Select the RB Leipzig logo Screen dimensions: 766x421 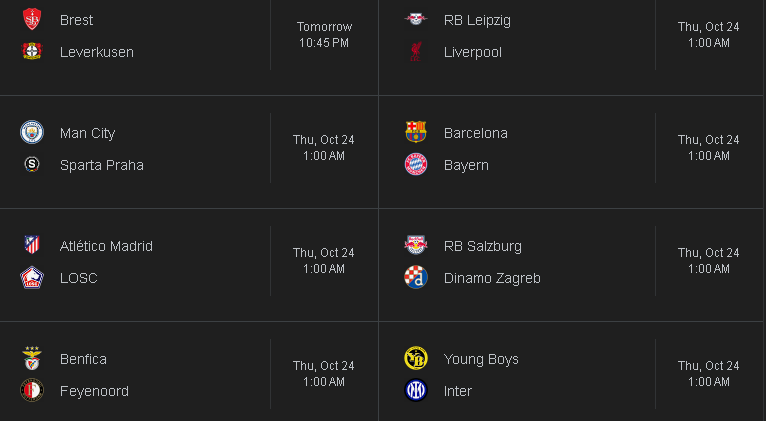click(x=416, y=20)
